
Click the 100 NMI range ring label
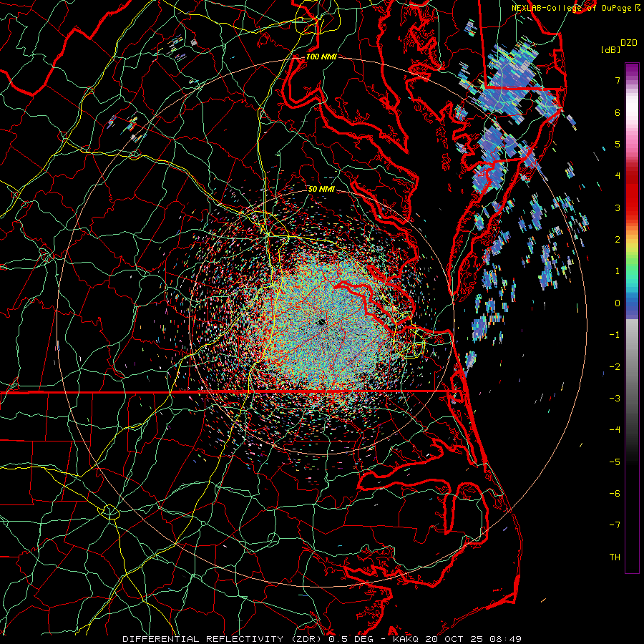point(321,57)
